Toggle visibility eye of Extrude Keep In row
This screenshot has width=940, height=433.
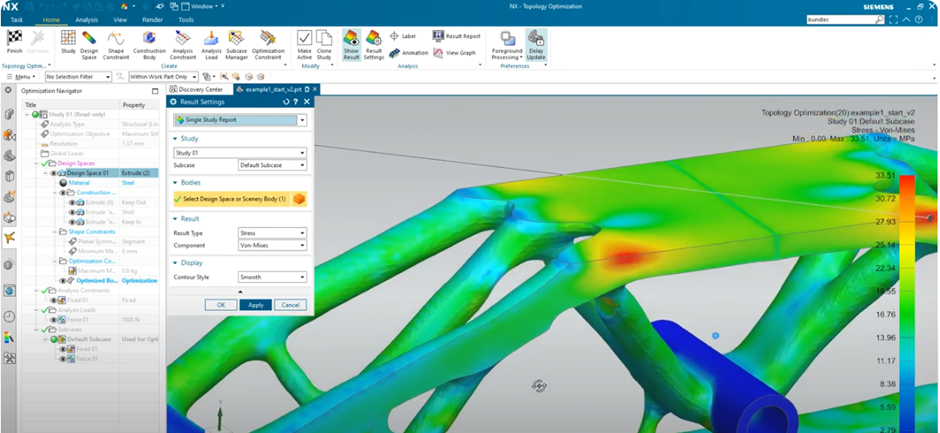click(x=72, y=222)
